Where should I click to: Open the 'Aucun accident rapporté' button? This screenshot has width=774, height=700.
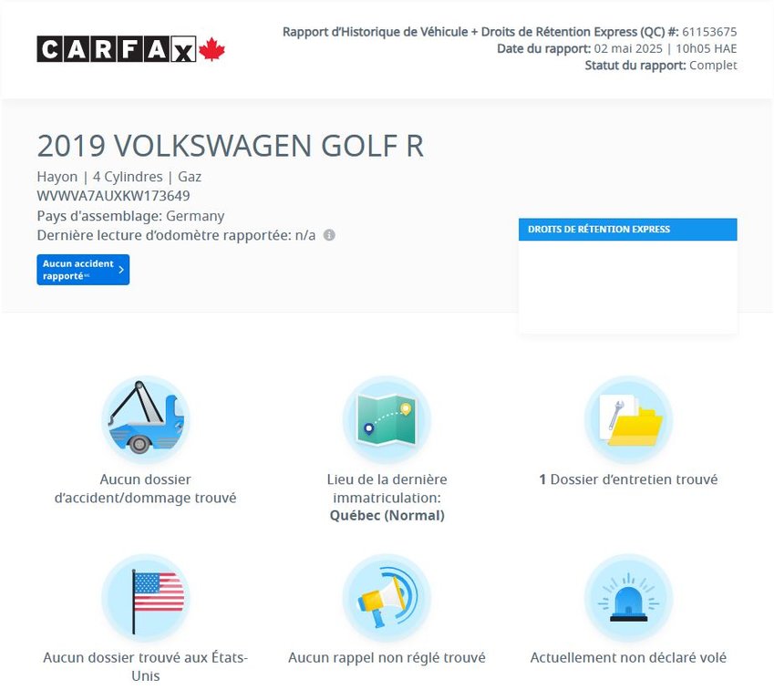tap(83, 270)
